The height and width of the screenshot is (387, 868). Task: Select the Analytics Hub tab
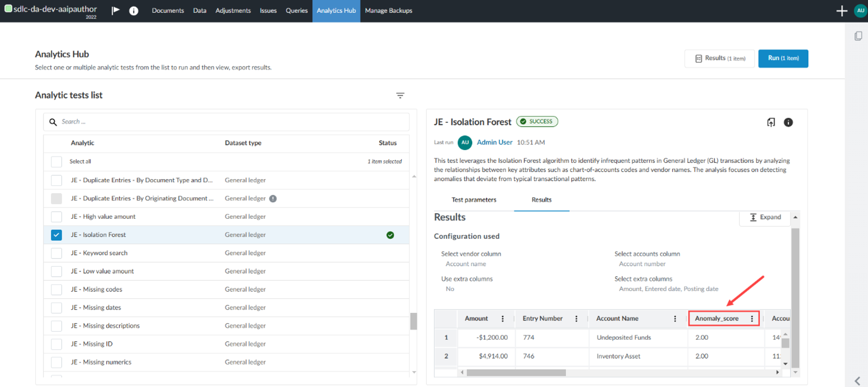(336, 11)
